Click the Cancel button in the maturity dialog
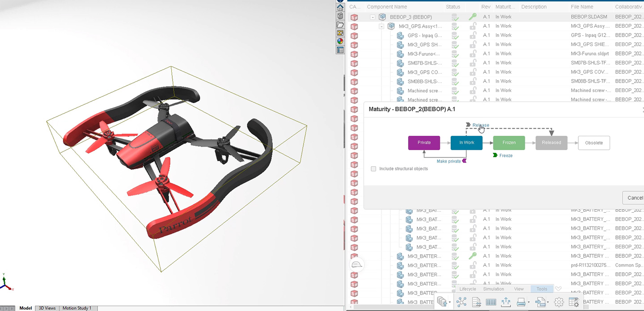This screenshot has height=311, width=644. coord(634,198)
